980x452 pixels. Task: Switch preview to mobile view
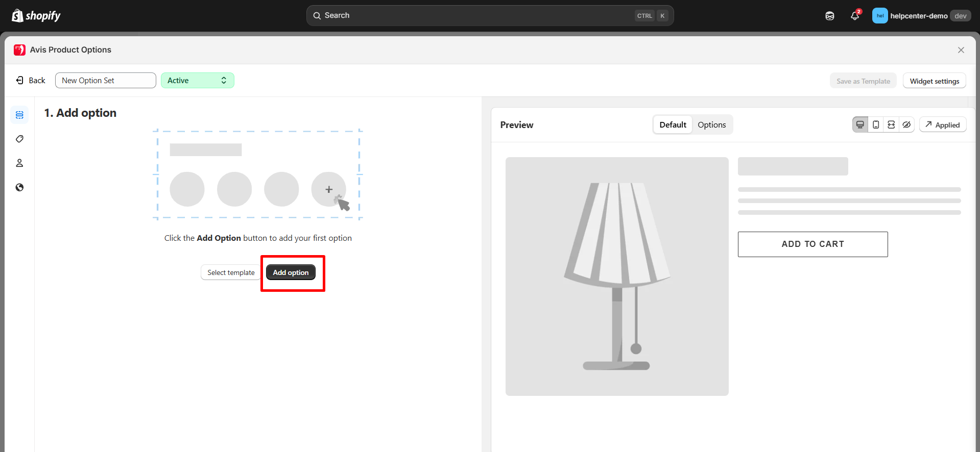pyautogui.click(x=876, y=125)
